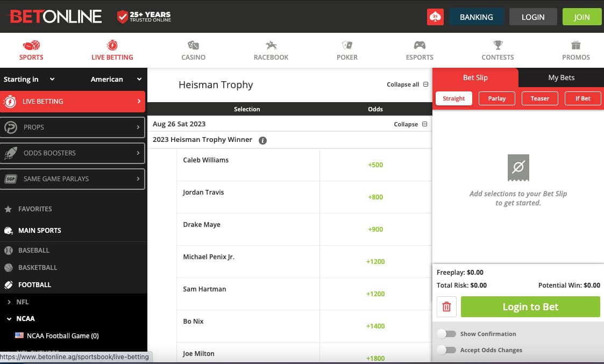The width and height of the screenshot is (604, 364).
Task: Click the Odds Boosters rocket icon
Action: point(11,153)
